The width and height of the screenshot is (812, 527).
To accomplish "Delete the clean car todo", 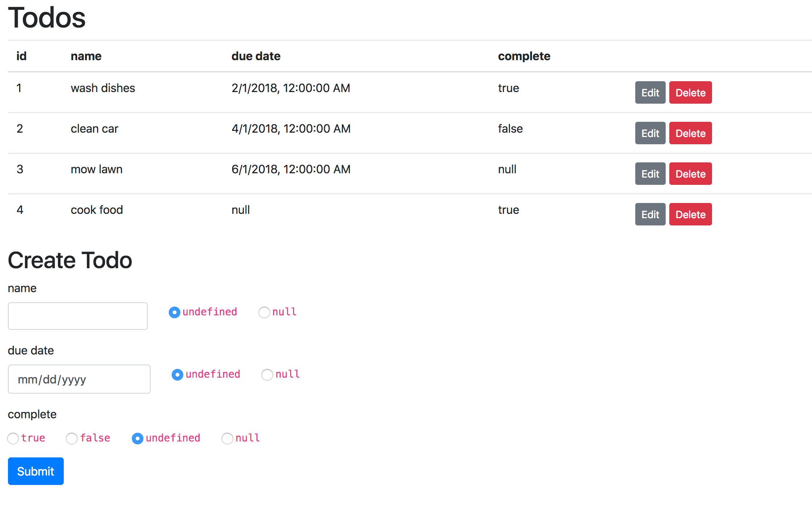I will click(x=690, y=133).
